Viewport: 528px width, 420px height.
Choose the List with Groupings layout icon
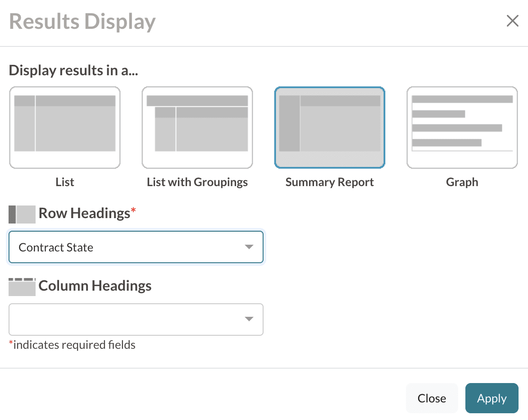pos(197,128)
